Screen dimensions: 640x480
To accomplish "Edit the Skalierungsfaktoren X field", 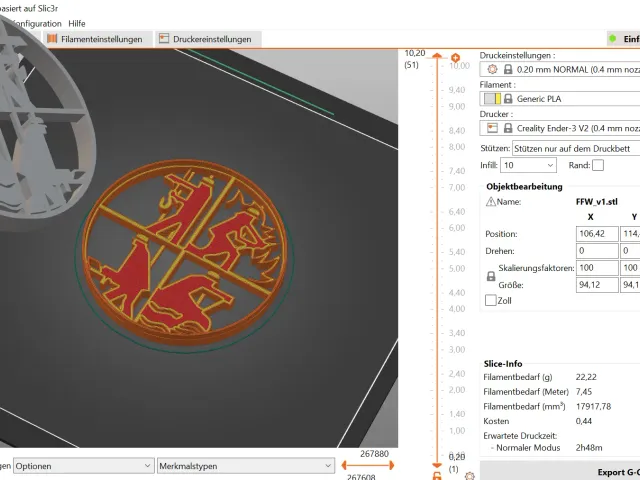I will click(x=597, y=268).
